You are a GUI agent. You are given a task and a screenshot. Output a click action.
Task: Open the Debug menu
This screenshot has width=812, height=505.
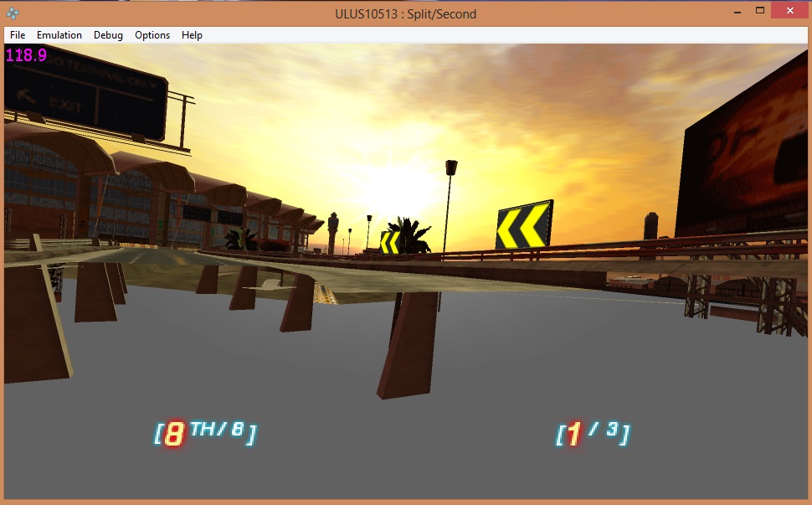pyautogui.click(x=108, y=35)
